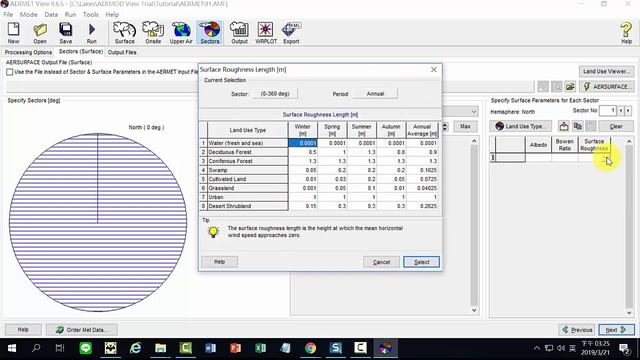640x360 pixels.
Task: Switch to the Processing Options tab
Action: click(28, 52)
